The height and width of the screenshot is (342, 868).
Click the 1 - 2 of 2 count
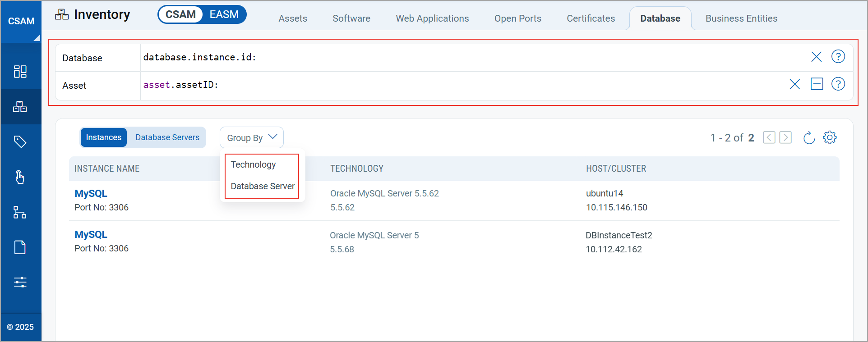click(x=732, y=138)
